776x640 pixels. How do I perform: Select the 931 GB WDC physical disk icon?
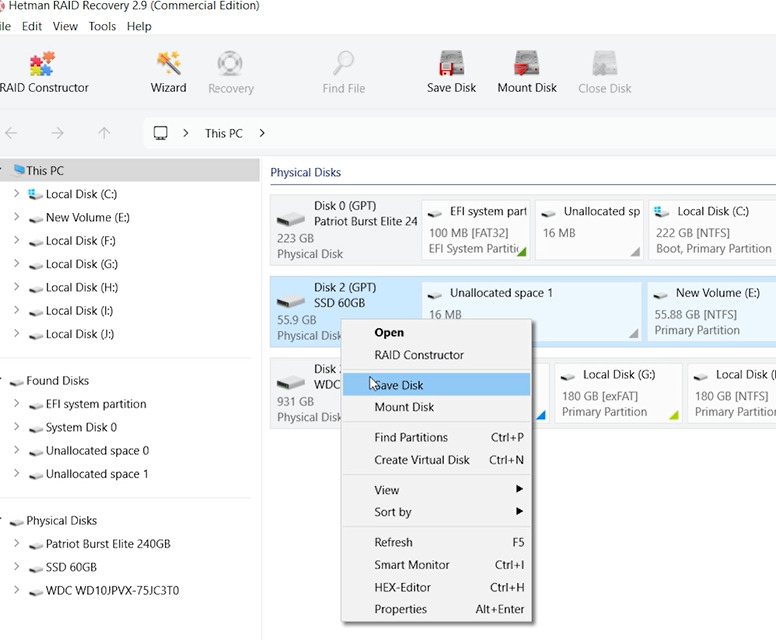pos(291,382)
